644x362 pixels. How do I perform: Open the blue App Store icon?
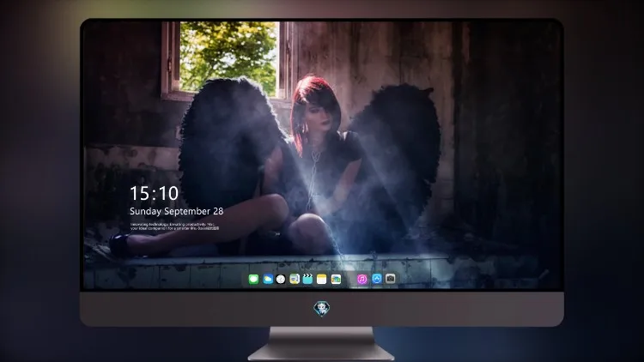tap(377, 279)
